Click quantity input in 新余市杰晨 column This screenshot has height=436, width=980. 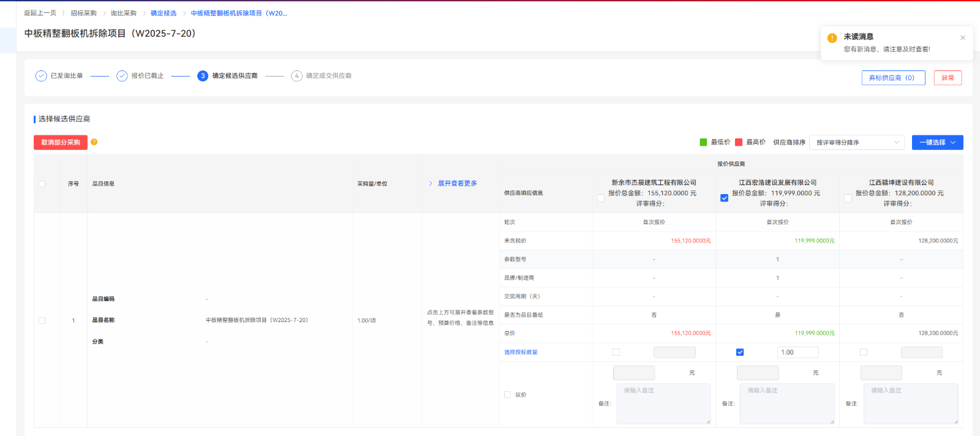674,352
